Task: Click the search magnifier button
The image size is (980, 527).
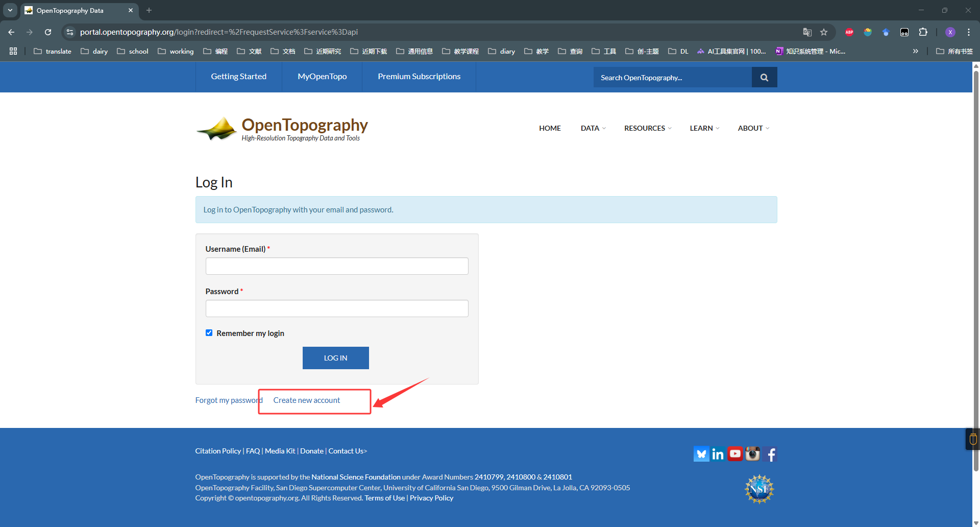Action: coord(764,77)
